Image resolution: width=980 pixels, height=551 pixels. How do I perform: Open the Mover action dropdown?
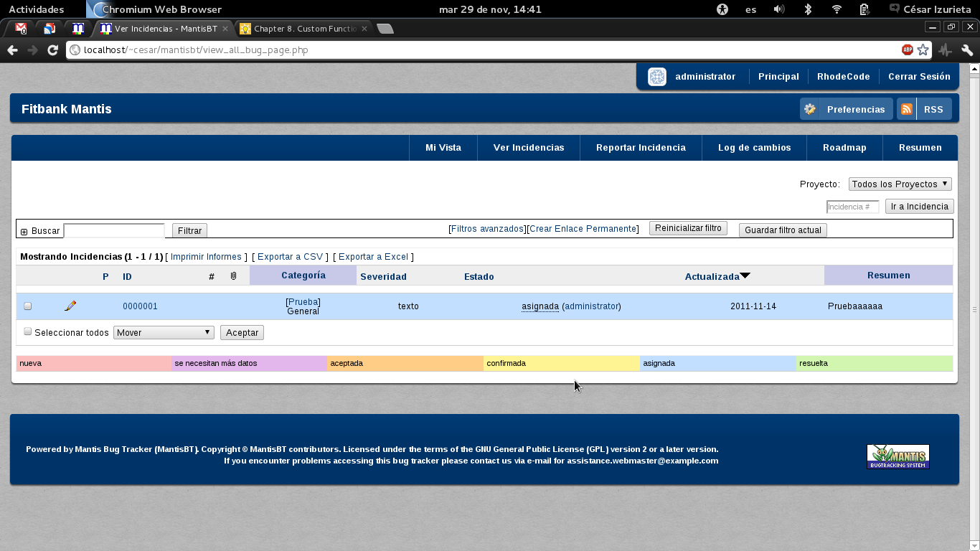(164, 333)
